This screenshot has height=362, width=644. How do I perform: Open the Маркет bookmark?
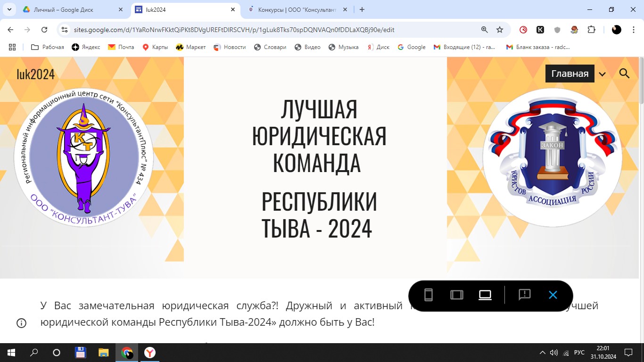tap(190, 47)
